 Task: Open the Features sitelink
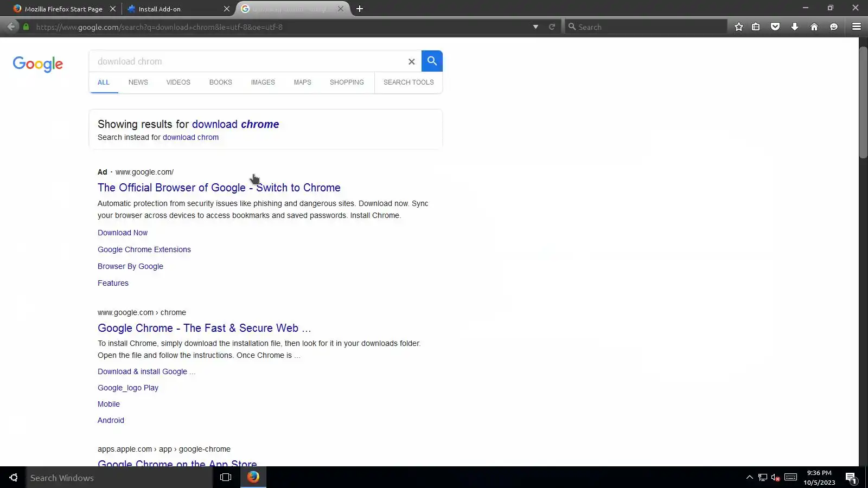tap(113, 283)
